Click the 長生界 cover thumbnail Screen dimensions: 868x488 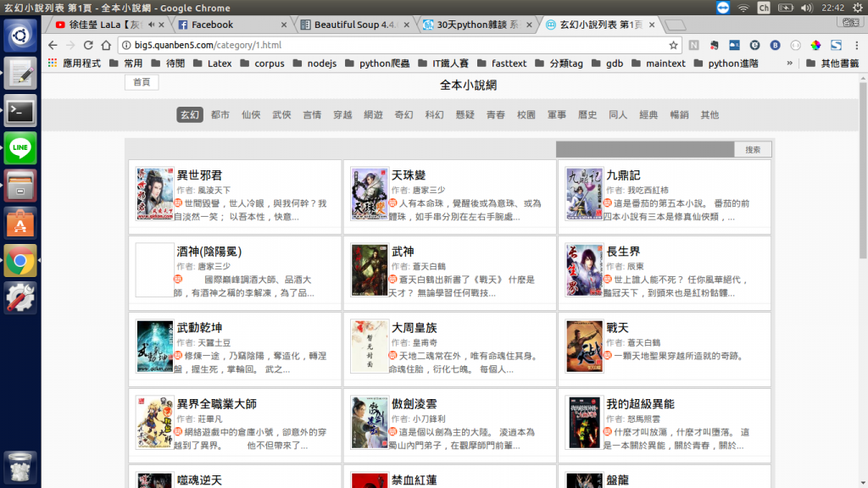(x=584, y=270)
